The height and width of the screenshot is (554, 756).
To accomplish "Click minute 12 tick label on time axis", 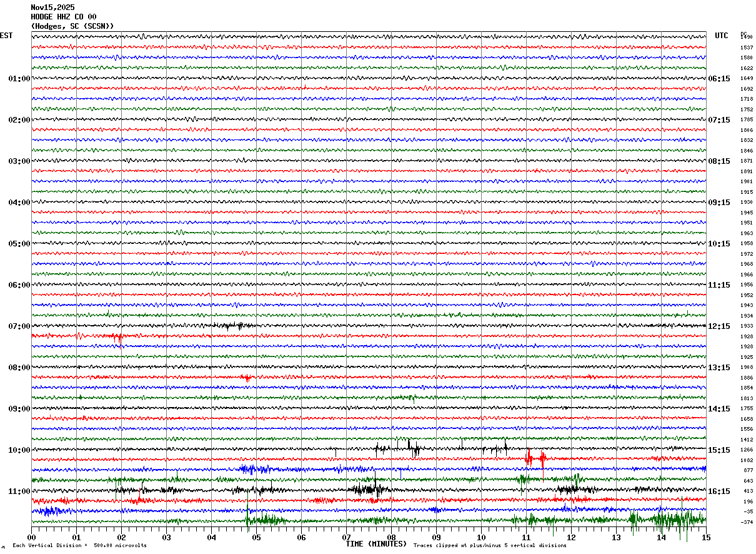I will point(571,537).
